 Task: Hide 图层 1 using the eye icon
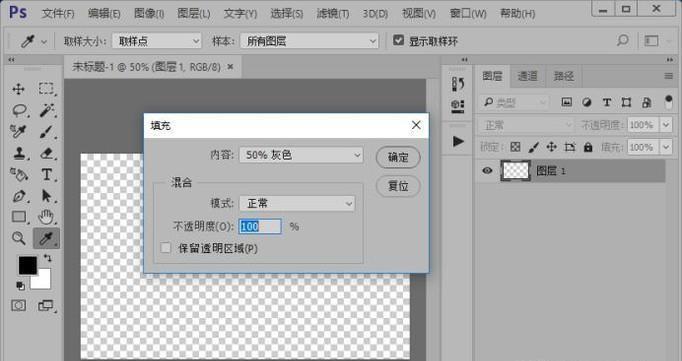click(487, 170)
